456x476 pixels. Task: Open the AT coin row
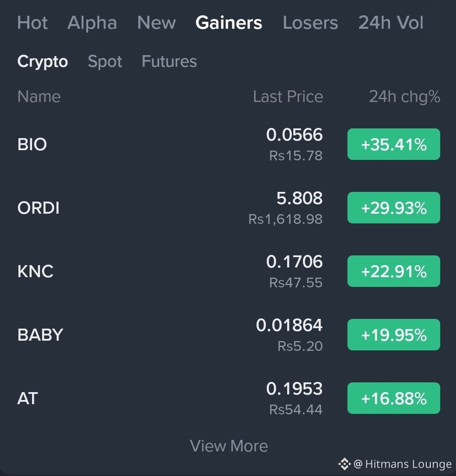click(x=228, y=398)
